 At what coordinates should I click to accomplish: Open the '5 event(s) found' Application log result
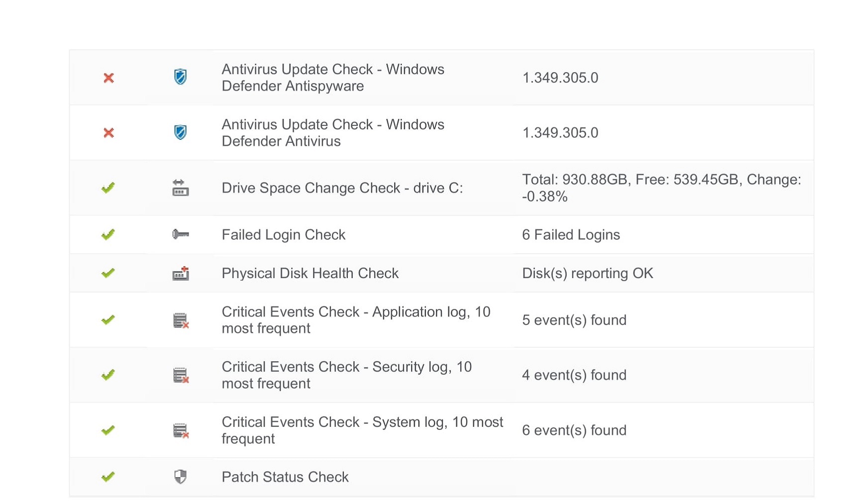(574, 320)
